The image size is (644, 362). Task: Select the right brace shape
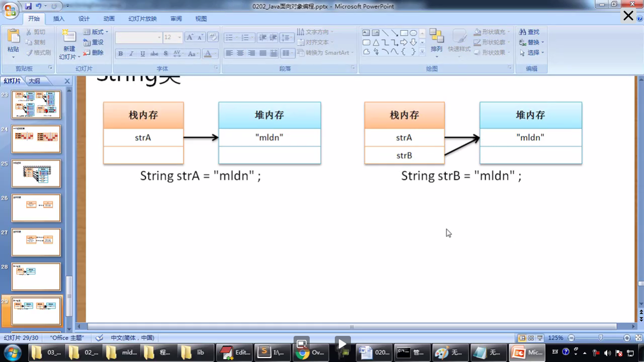click(x=413, y=52)
